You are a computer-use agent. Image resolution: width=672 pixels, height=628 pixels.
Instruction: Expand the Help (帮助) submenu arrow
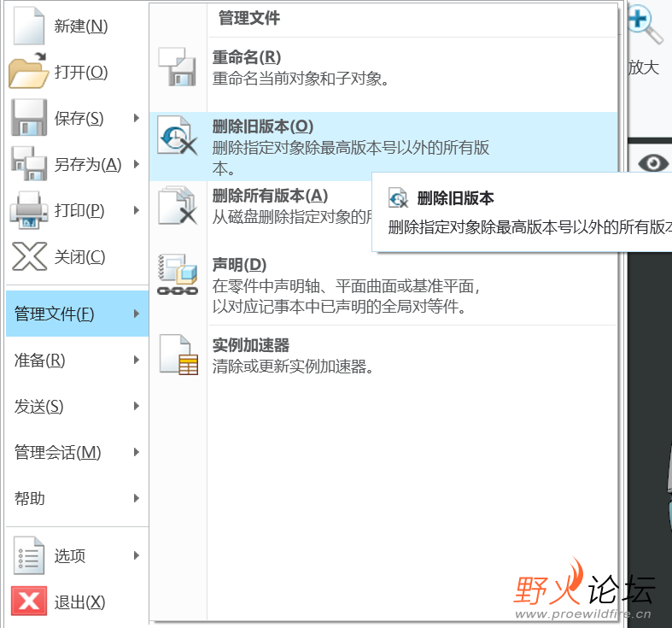coord(137,498)
